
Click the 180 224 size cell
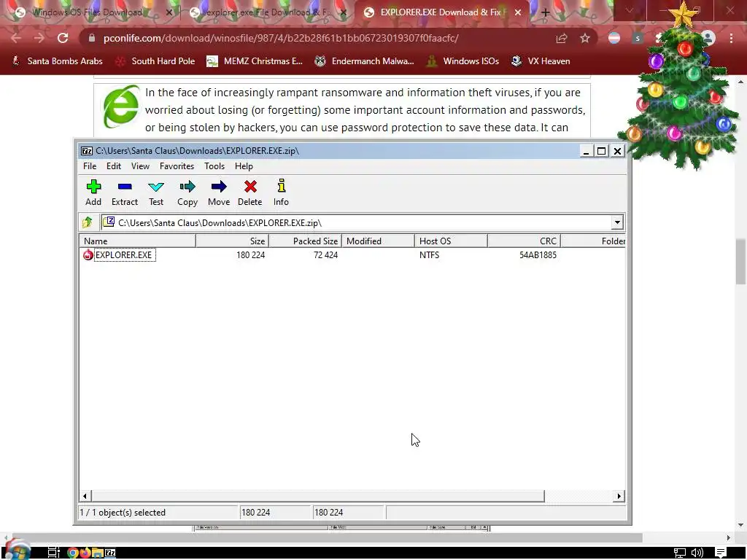coord(251,255)
